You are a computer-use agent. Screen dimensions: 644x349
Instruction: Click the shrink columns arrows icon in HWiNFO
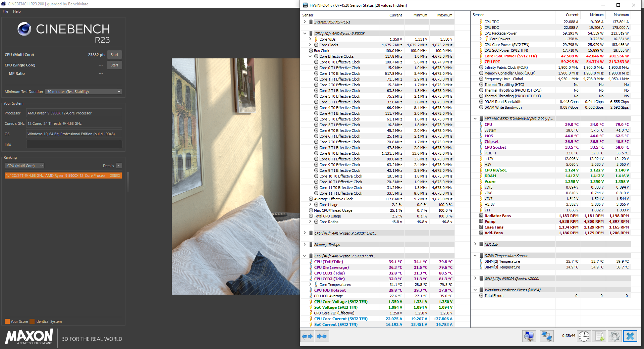tap(322, 336)
